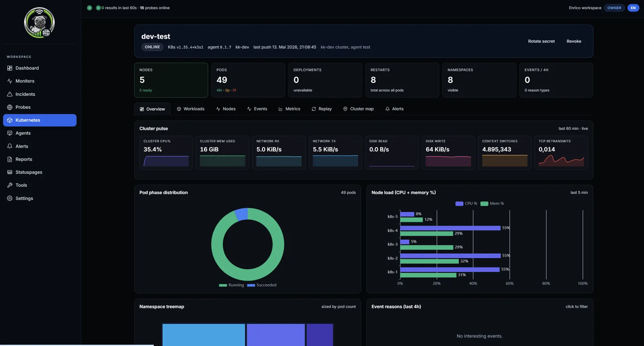The width and height of the screenshot is (644, 346).
Task: Click the 'click to filter' hint
Action: (576, 307)
